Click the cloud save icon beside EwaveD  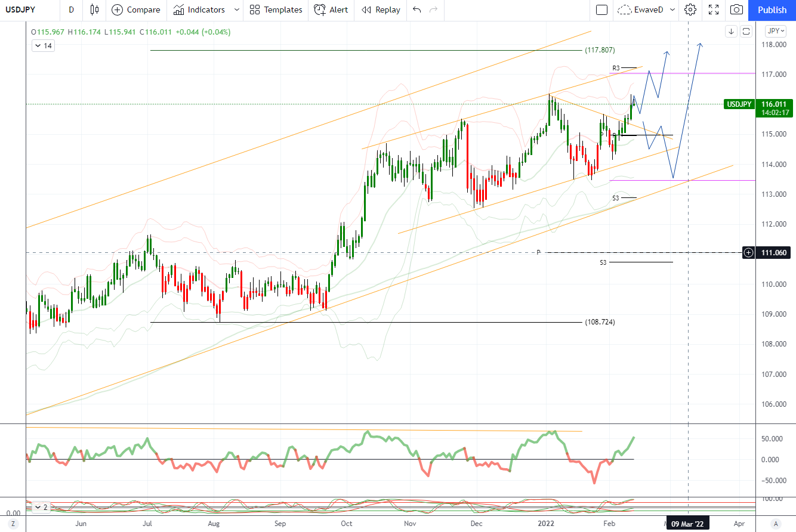pyautogui.click(x=625, y=10)
